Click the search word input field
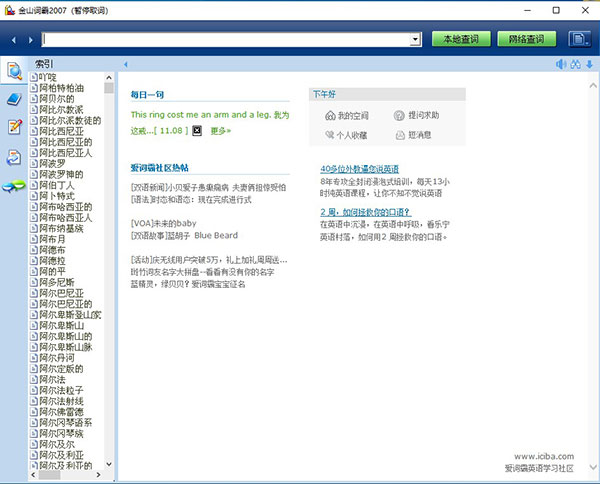Viewport: 600px width, 484px height. (226, 39)
